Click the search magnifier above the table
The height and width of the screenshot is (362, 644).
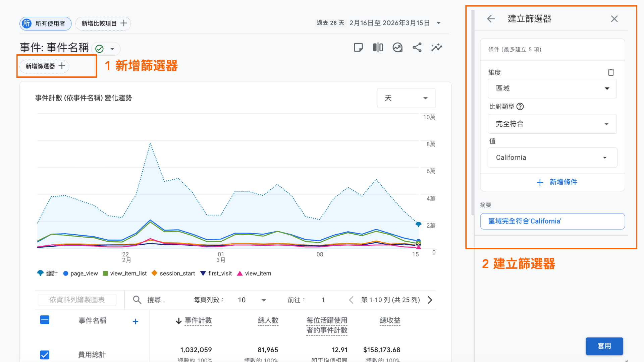point(137,300)
